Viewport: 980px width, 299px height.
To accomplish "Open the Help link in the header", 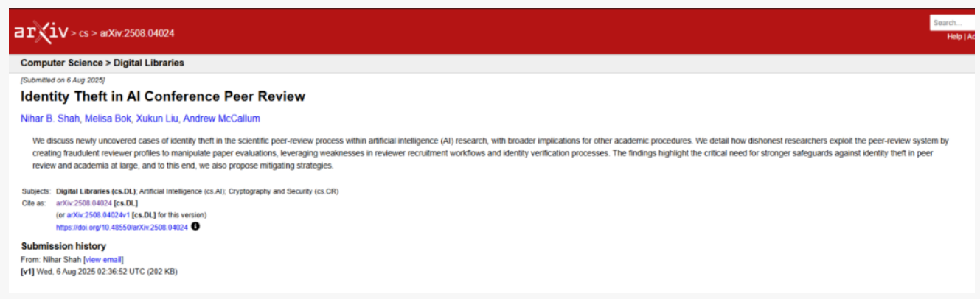I will (954, 37).
